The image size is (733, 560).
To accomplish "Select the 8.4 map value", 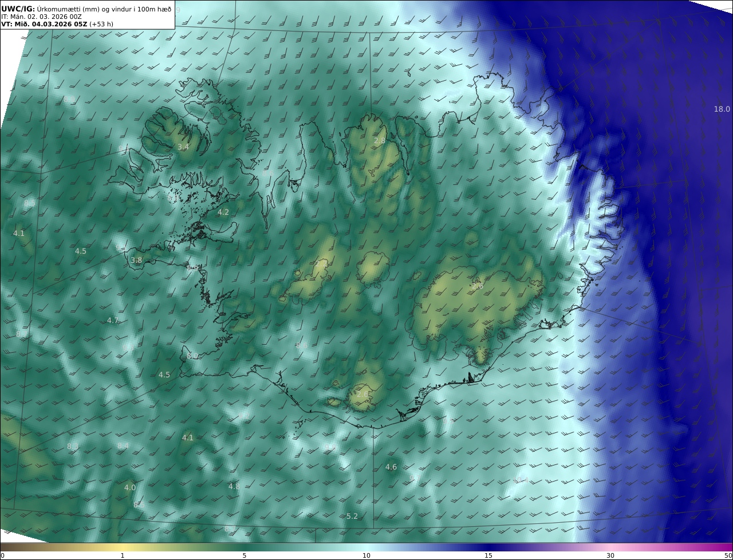I will point(123,445).
